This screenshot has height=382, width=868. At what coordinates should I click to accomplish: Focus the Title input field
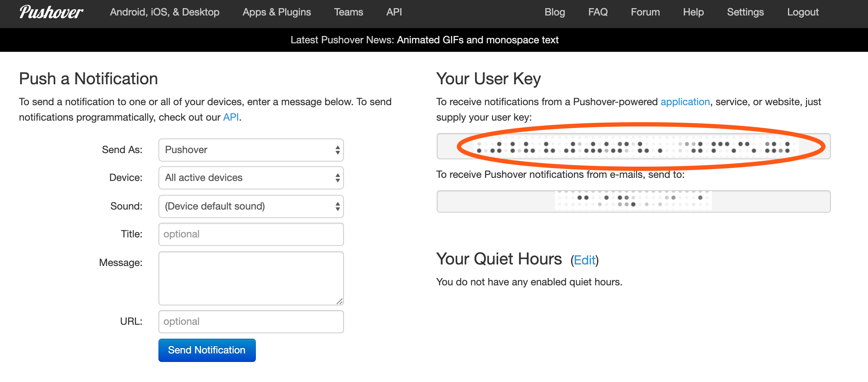[251, 234]
